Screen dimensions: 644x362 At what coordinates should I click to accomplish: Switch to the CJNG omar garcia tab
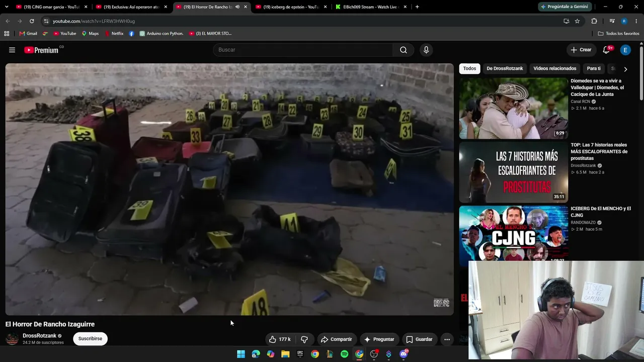pyautogui.click(x=52, y=7)
